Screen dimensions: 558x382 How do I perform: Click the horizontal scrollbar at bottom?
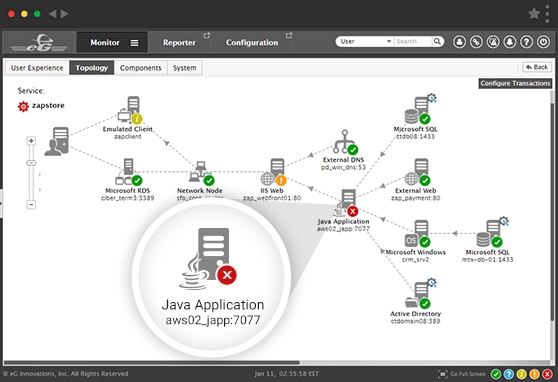tap(151, 363)
